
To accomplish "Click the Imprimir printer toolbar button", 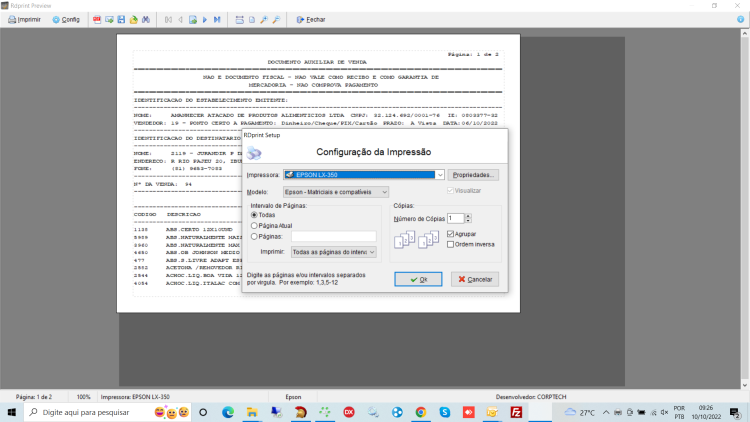I will click(24, 20).
